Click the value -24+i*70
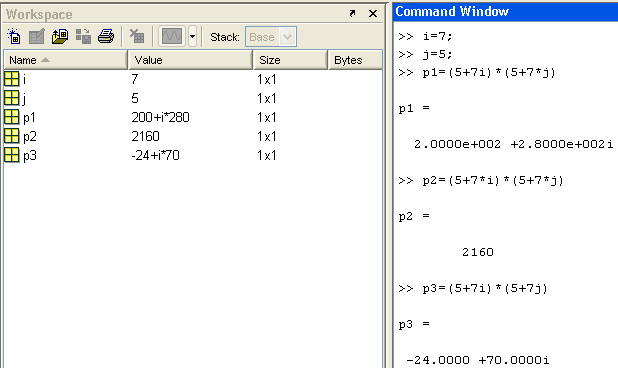Viewport: 618px width, 368px height. pyautogui.click(x=155, y=155)
